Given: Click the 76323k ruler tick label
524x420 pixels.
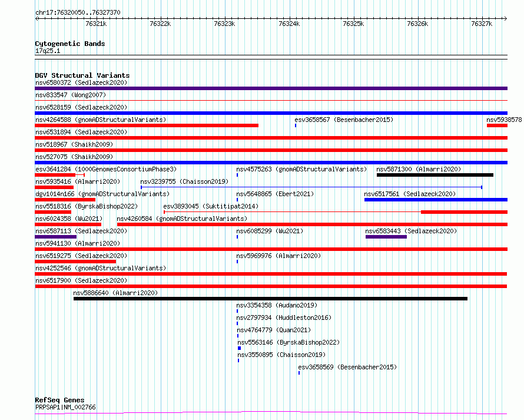Looking at the screenshot, I should (x=224, y=24).
